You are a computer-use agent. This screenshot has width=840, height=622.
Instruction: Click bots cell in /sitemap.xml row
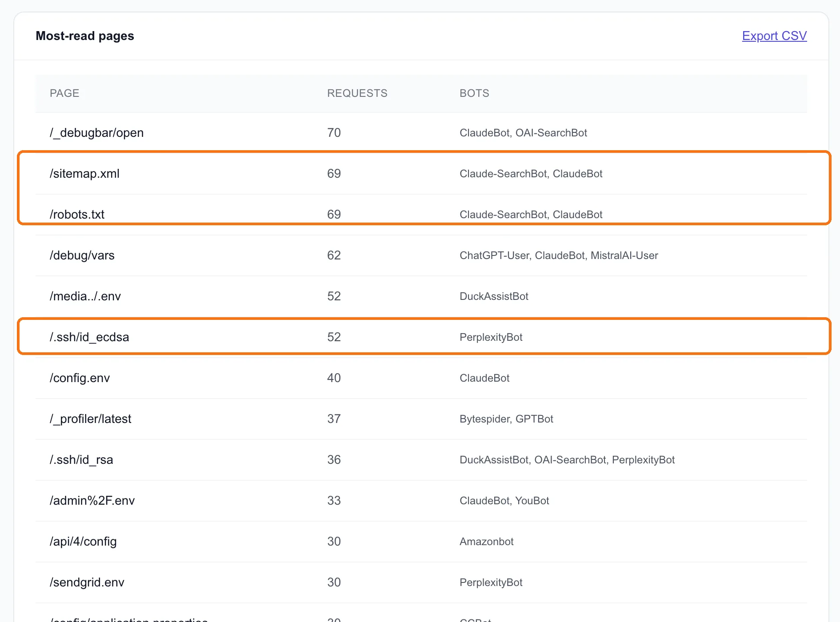pyautogui.click(x=531, y=174)
